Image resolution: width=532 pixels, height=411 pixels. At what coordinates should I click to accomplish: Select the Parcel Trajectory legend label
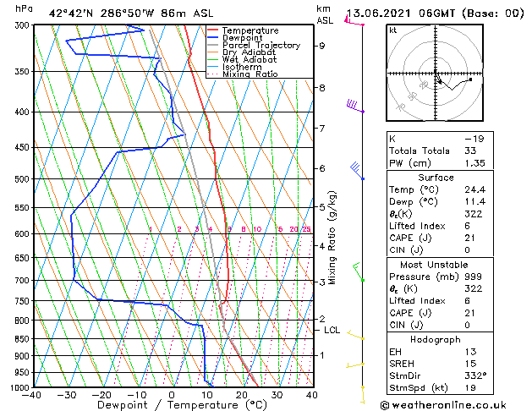coord(261,46)
